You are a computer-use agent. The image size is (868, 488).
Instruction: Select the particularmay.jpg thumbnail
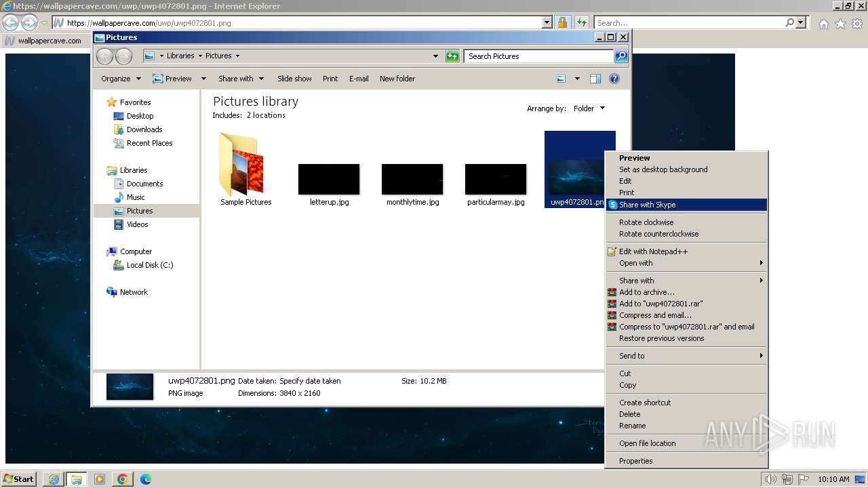(496, 179)
